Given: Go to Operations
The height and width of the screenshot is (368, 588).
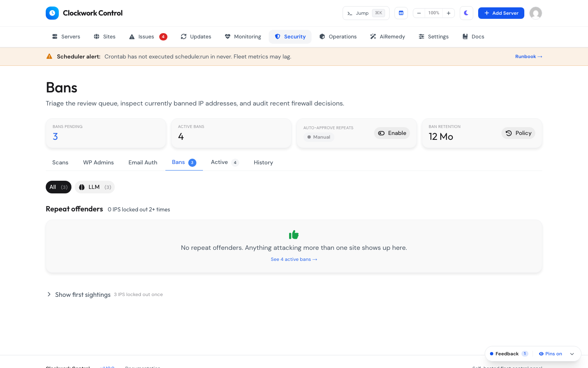Looking at the screenshot, I should pos(338,37).
